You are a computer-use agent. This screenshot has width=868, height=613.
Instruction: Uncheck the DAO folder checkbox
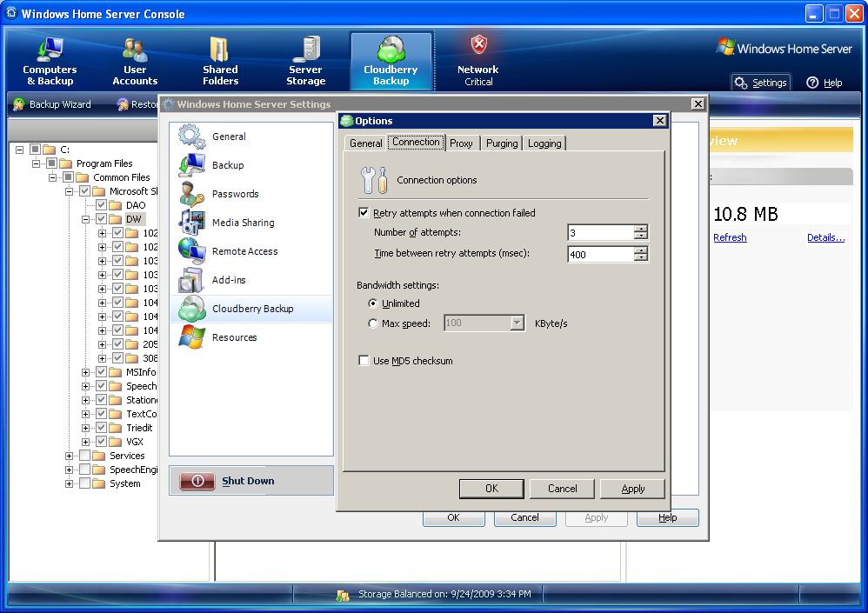point(101,205)
